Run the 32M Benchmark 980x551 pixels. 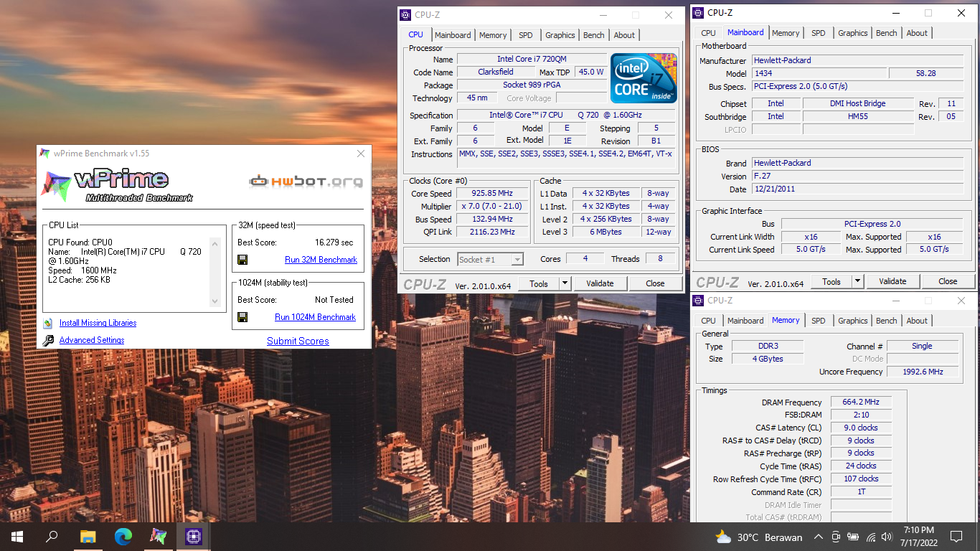[x=321, y=260]
